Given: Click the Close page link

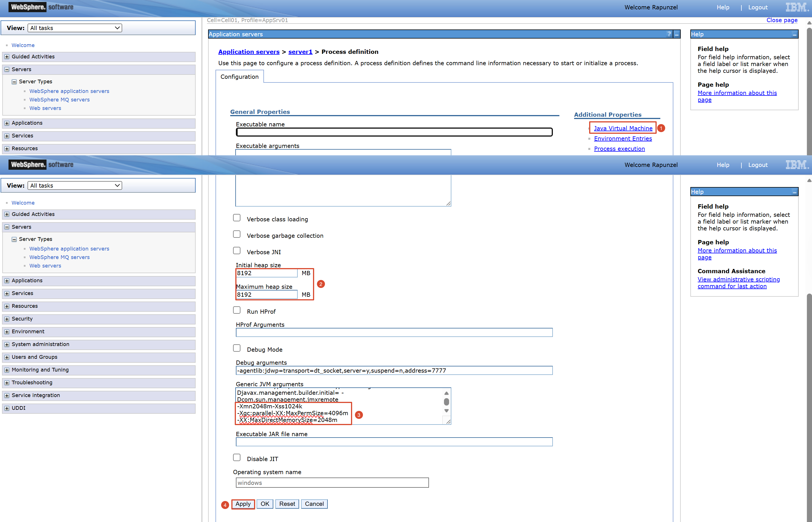Looking at the screenshot, I should (x=782, y=20).
